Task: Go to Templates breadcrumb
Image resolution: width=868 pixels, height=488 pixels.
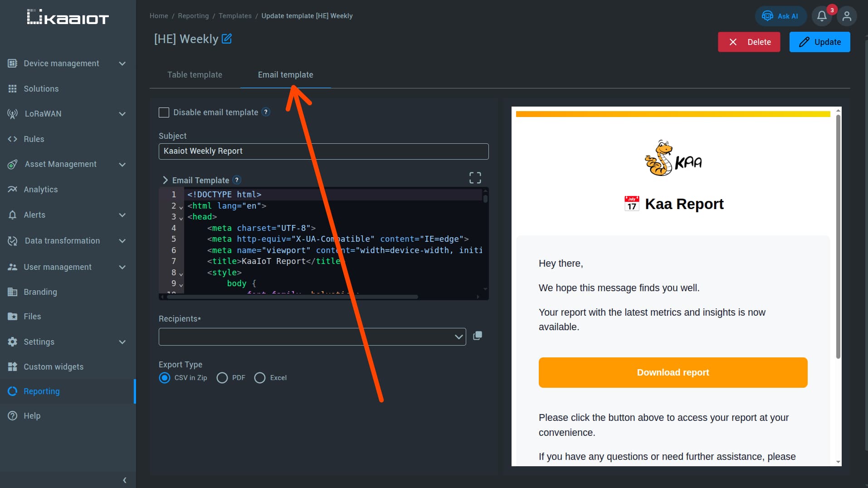Action: coord(235,16)
